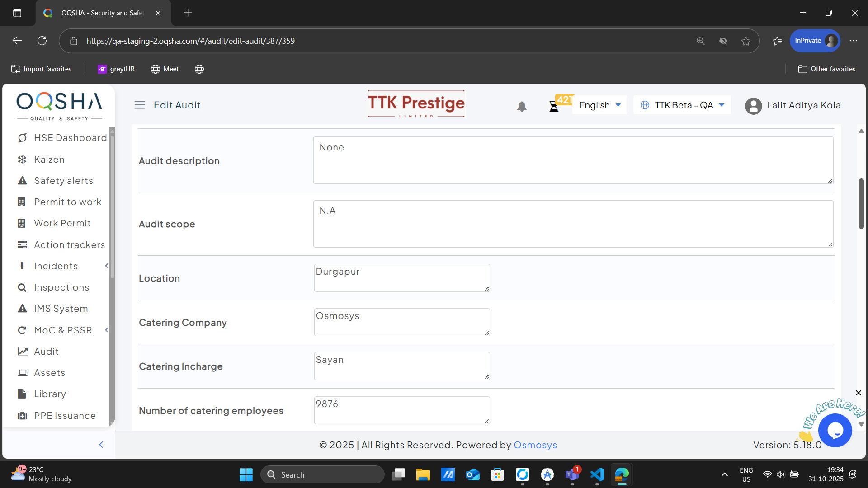Expand the MoC & PSSR submenu
Viewport: 868px width, 488px height.
[x=107, y=330]
